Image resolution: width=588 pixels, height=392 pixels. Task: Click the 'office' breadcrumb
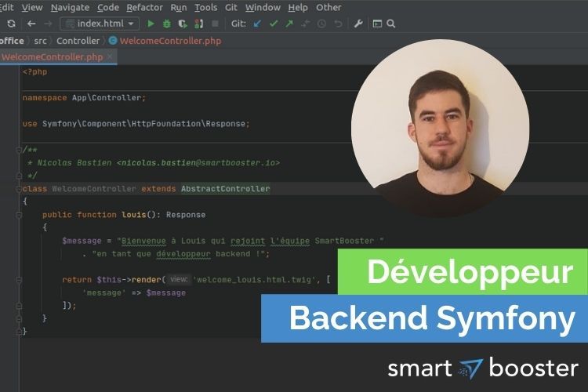coord(12,41)
